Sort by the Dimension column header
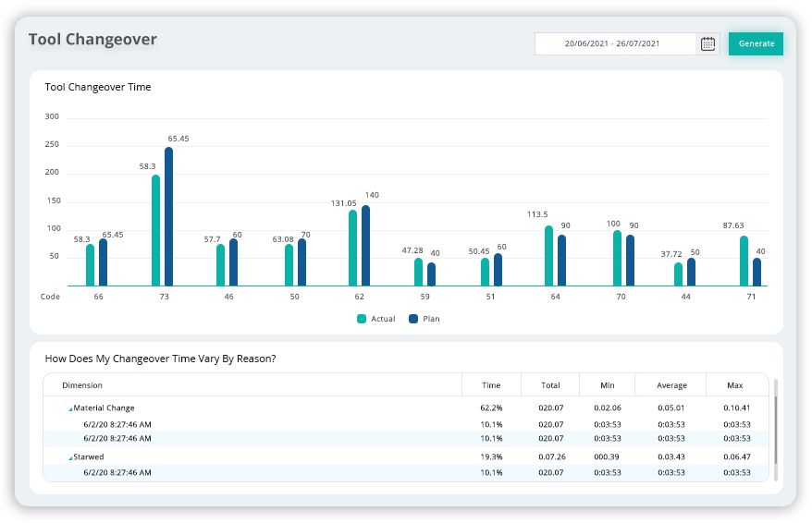Image resolution: width=812 pixels, height=523 pixels. pyautogui.click(x=82, y=385)
